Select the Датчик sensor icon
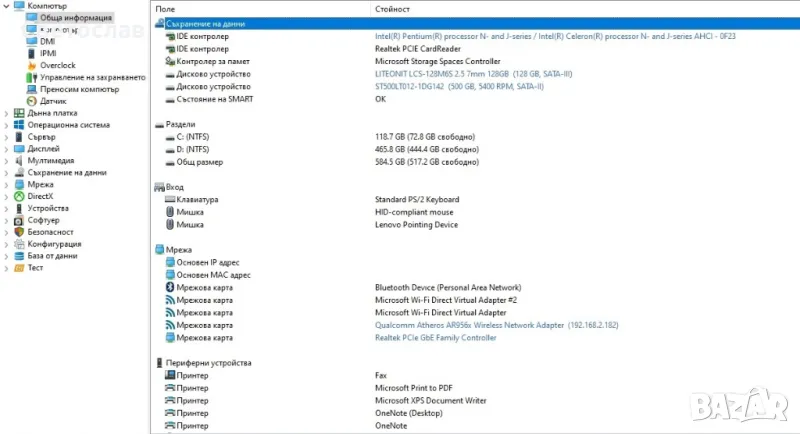Viewport: 800px width, 434px height. 31,101
